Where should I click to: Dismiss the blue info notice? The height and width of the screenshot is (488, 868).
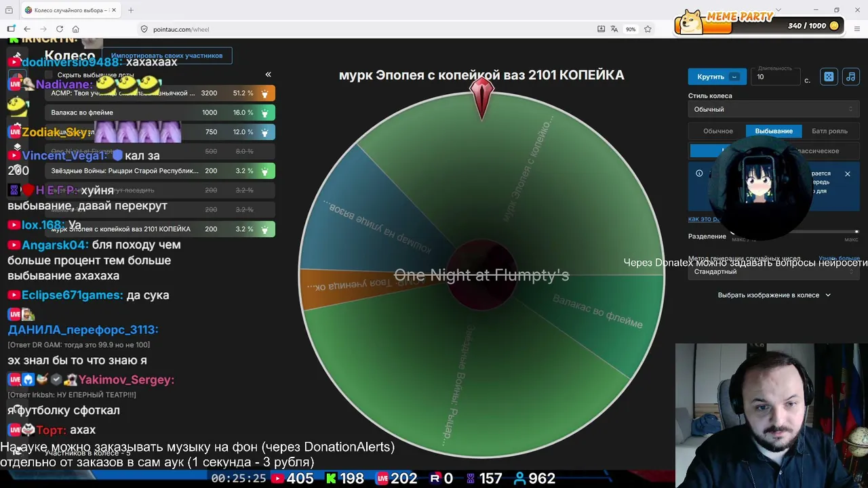click(847, 174)
